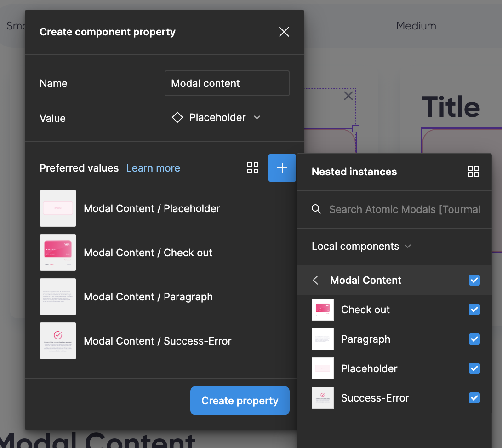Switch Nested instances panel to grid view
This screenshot has width=502, height=448.
coord(473,172)
